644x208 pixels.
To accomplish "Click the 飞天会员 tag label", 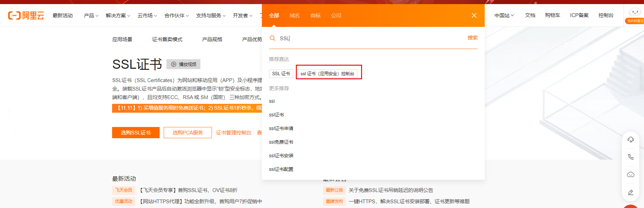I will 124,190.
